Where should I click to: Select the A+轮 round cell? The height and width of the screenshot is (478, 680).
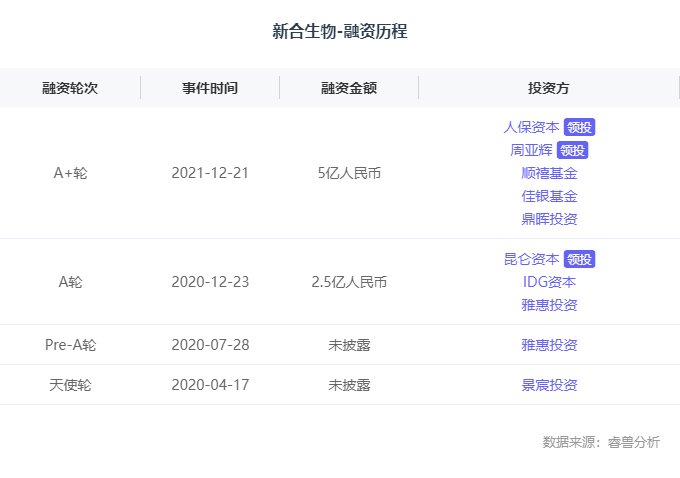click(x=70, y=173)
